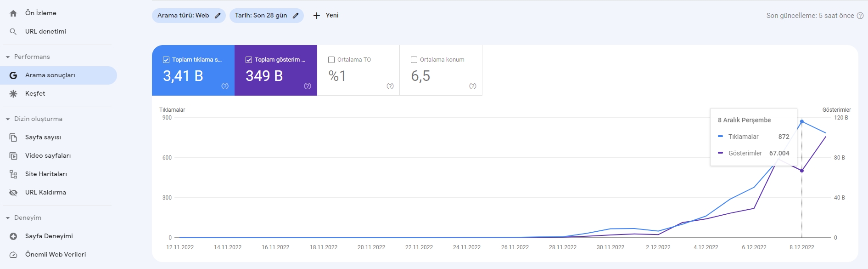
Task: Click the 6,5 average position value
Action: click(420, 76)
